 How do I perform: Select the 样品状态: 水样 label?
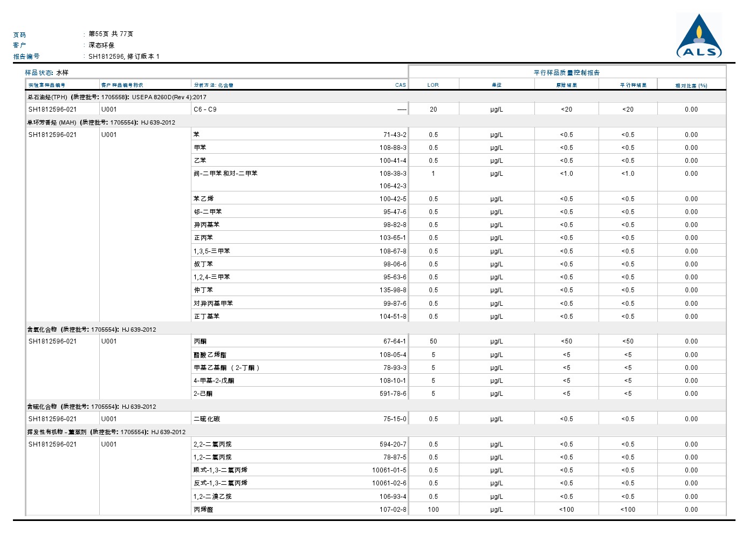point(47,73)
